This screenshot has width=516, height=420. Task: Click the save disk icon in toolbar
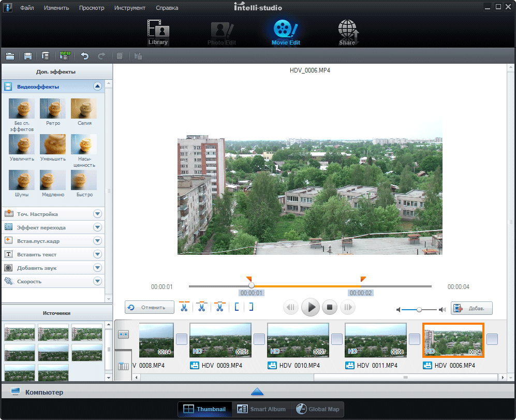28,56
